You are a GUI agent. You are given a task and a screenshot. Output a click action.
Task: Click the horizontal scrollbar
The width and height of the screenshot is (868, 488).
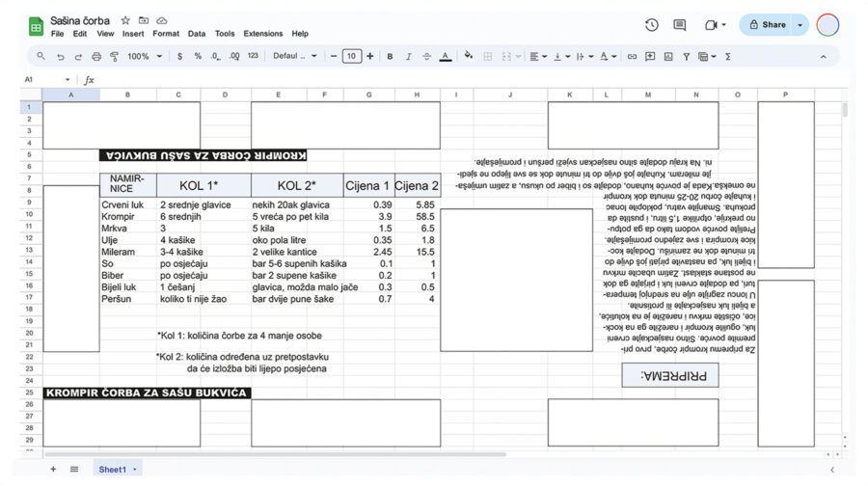click(x=275, y=455)
